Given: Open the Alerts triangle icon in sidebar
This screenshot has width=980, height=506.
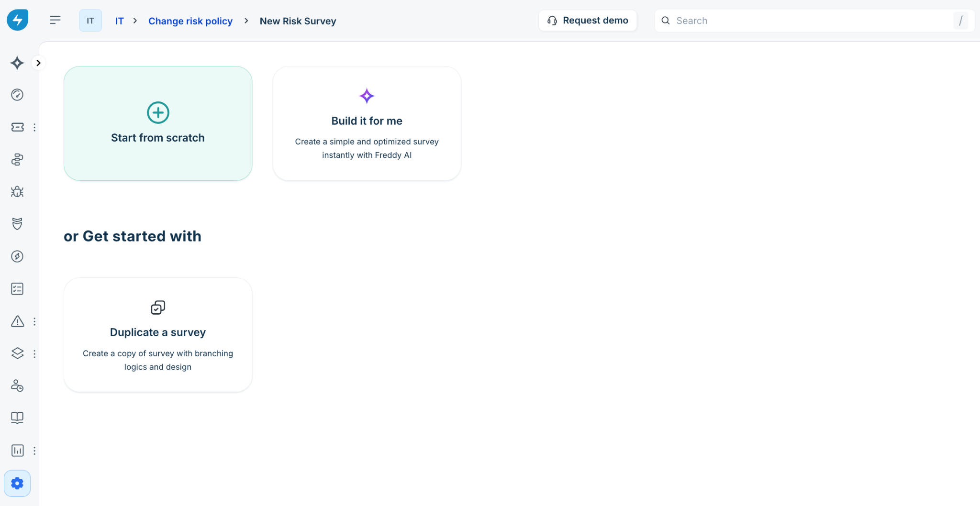Looking at the screenshot, I should click(x=17, y=321).
